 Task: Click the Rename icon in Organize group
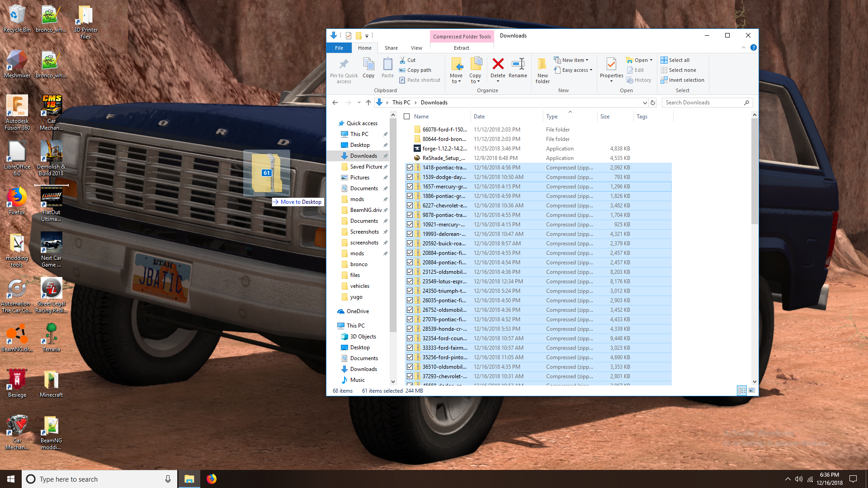(518, 65)
